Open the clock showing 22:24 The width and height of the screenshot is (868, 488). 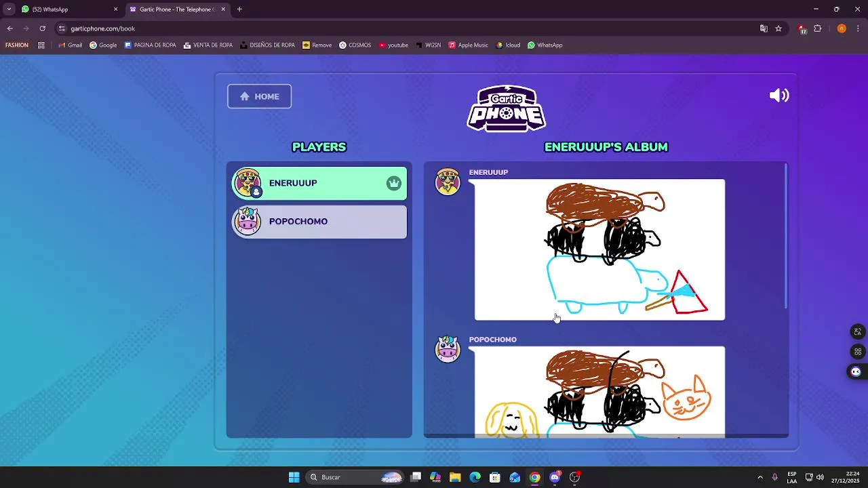point(847,477)
